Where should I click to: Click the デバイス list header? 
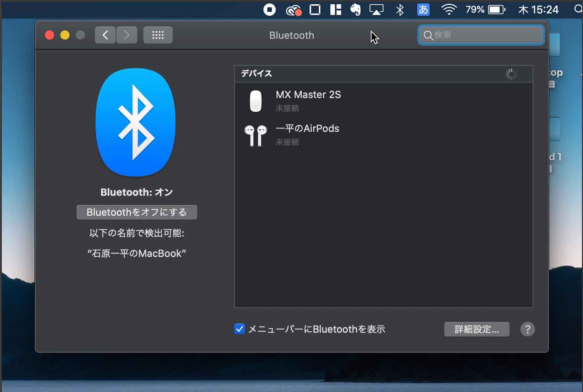[x=384, y=73]
